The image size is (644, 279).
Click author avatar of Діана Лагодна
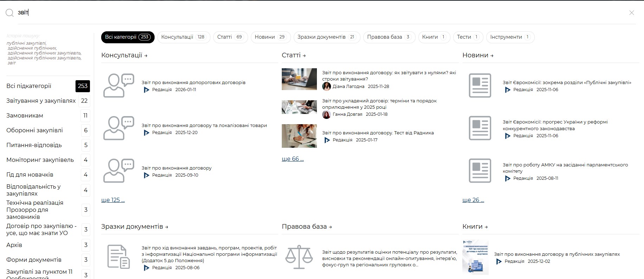[x=326, y=87]
